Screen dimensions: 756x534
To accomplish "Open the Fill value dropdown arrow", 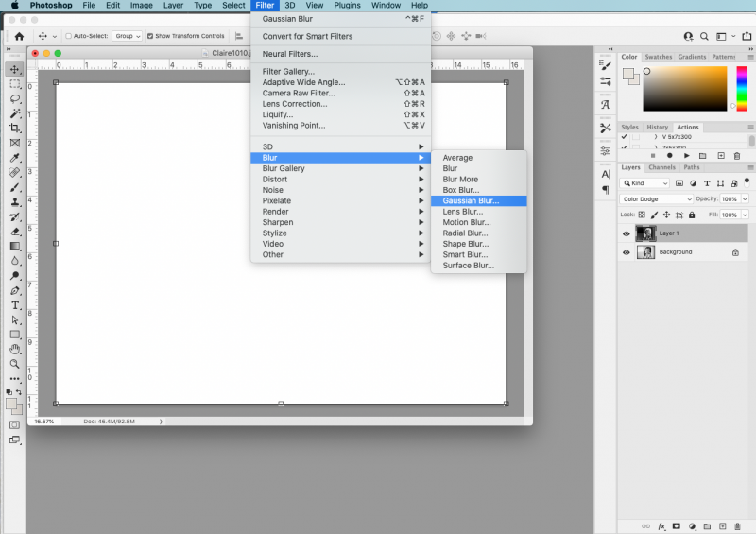I will coord(745,215).
